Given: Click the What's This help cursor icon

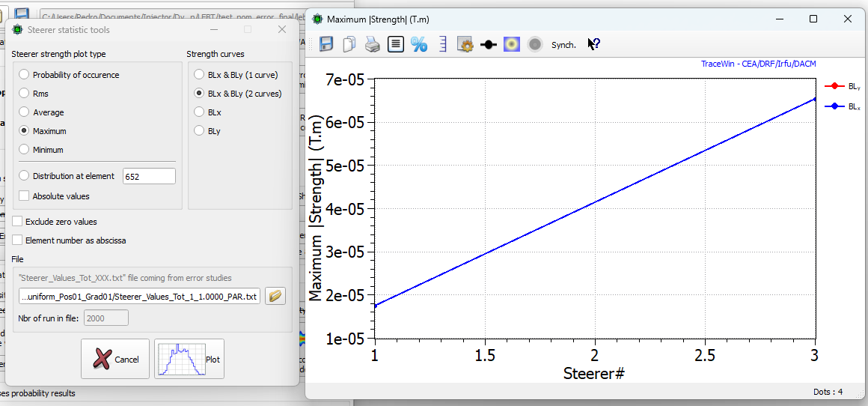Looking at the screenshot, I should click(x=593, y=45).
